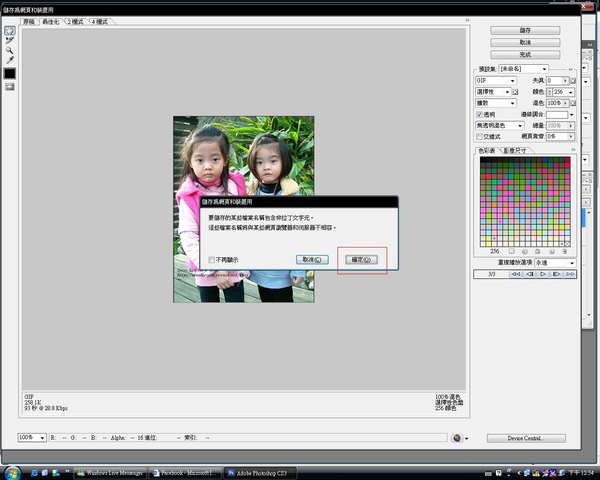Viewport: 600px width, 480px height.
Task: Open the 預設集 preset dropdown
Action: tap(523, 69)
